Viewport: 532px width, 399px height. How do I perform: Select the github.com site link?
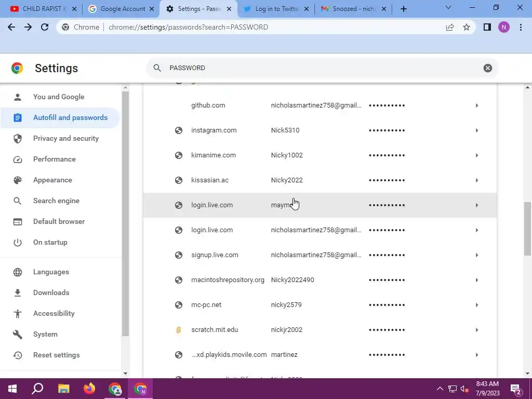click(208, 105)
